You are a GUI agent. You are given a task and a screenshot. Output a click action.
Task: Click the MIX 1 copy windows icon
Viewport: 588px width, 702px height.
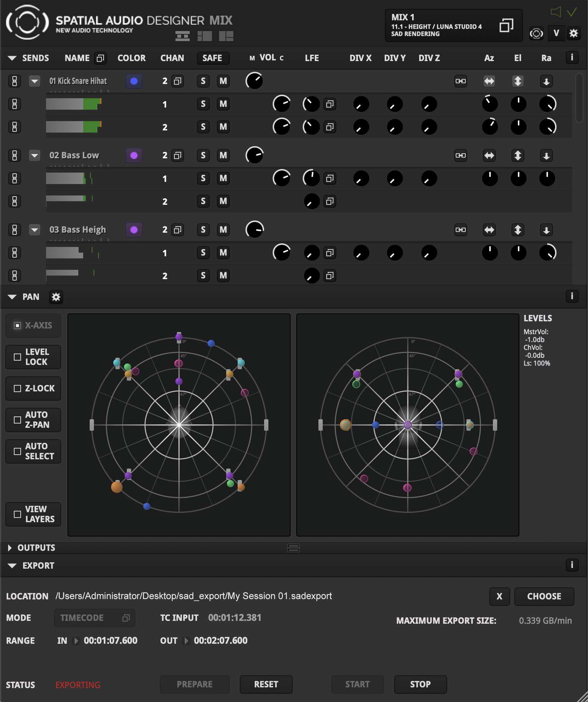(x=506, y=25)
